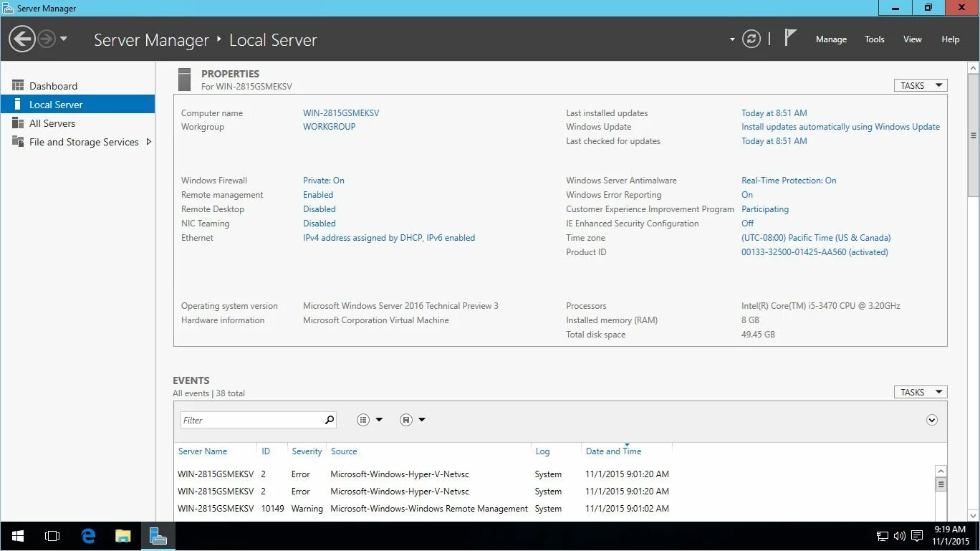The image size is (980, 551).
Task: Click the Back navigation arrow
Action: click(x=22, y=39)
